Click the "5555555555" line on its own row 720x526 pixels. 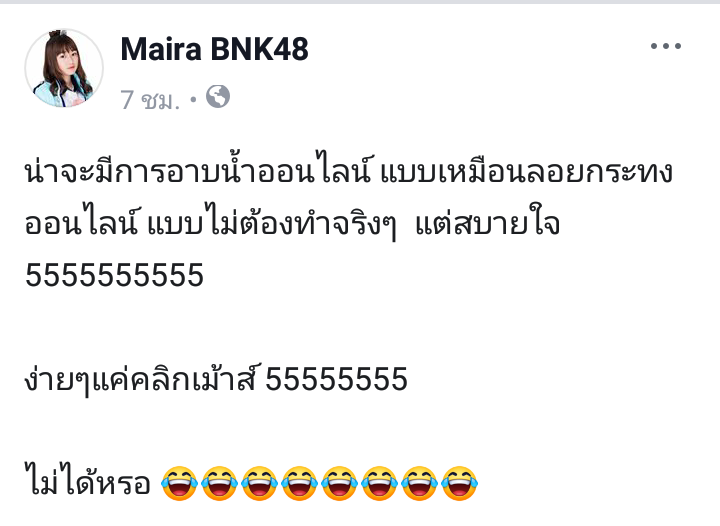(x=114, y=275)
